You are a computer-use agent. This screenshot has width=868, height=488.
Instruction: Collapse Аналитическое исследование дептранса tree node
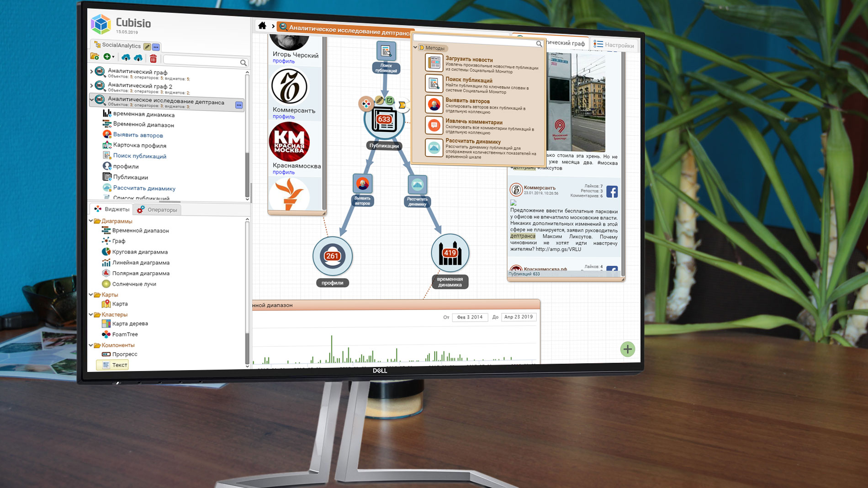click(91, 99)
